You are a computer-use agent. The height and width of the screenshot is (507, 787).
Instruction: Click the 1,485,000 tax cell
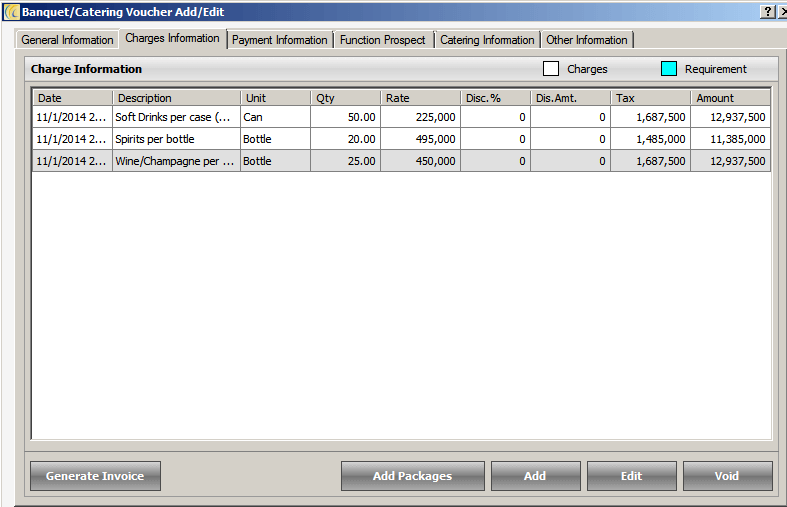pyautogui.click(x=650, y=139)
